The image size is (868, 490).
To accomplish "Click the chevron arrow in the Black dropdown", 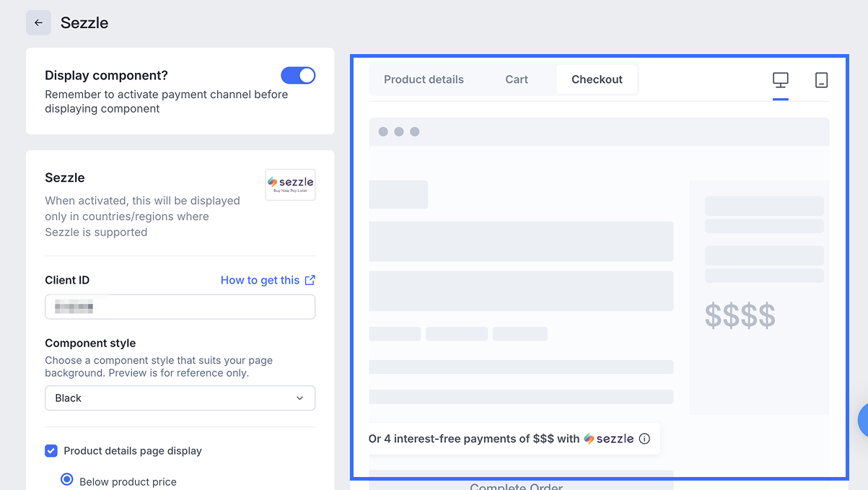I will point(300,398).
